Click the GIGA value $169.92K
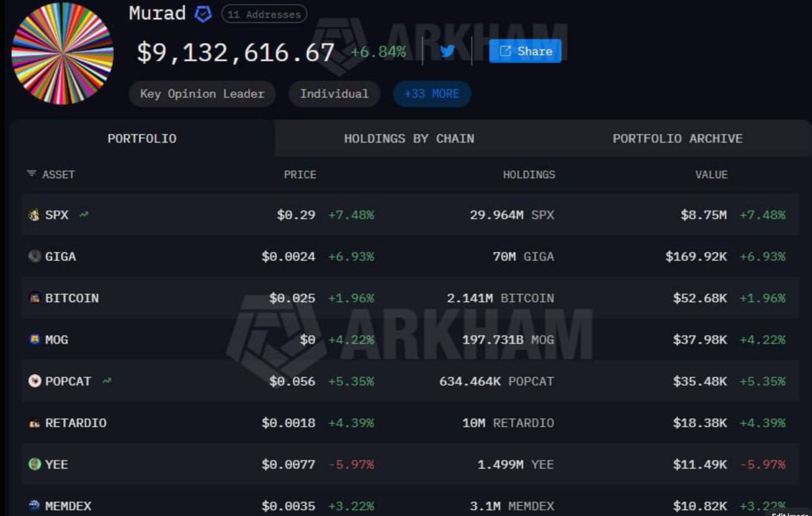 point(696,257)
